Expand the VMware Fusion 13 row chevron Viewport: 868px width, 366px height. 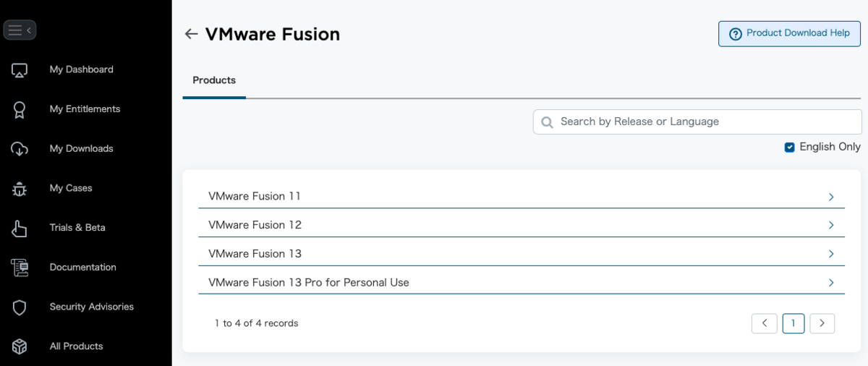[x=831, y=254]
